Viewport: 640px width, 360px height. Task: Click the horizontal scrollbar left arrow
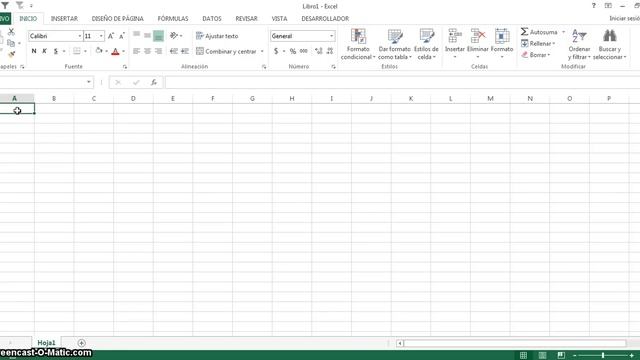[400, 343]
